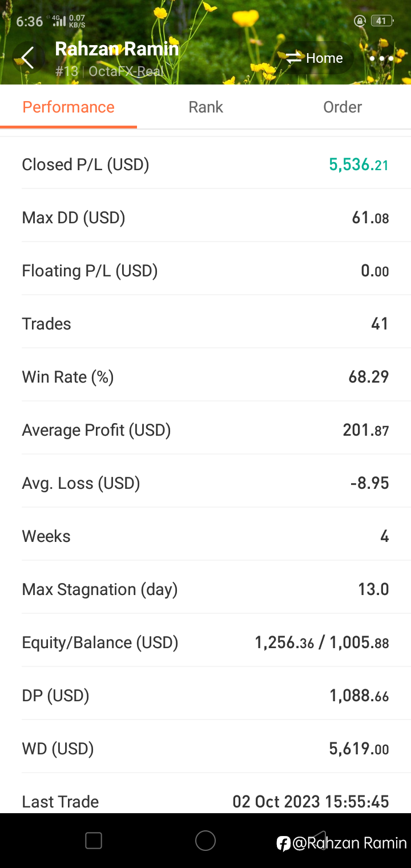
Task: Select the Win Rate (%) row
Action: pos(205,377)
